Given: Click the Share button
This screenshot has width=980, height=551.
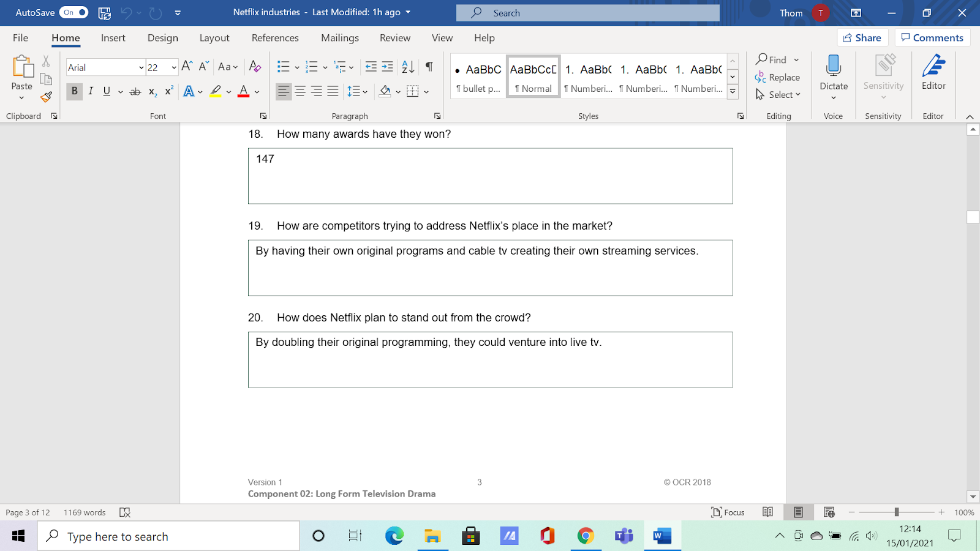Looking at the screenshot, I should 862,37.
